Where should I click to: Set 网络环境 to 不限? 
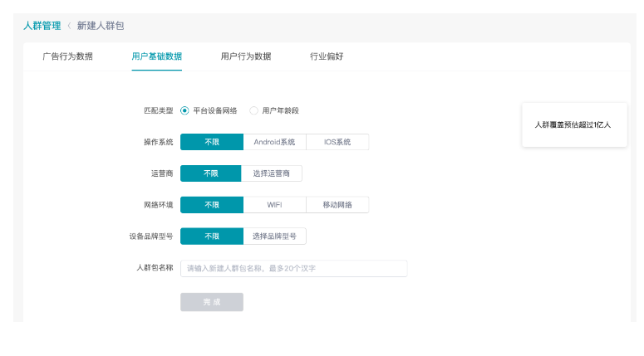point(212,205)
